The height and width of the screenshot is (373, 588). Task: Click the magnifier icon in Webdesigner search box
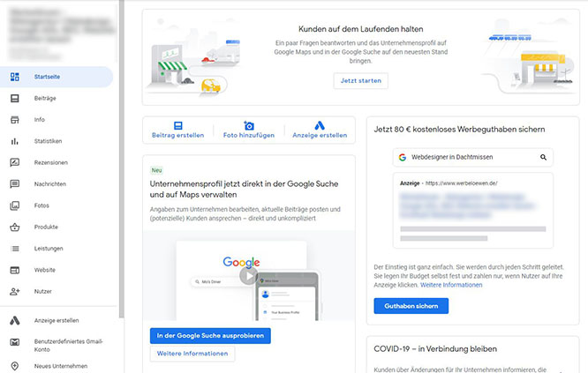pyautogui.click(x=543, y=157)
